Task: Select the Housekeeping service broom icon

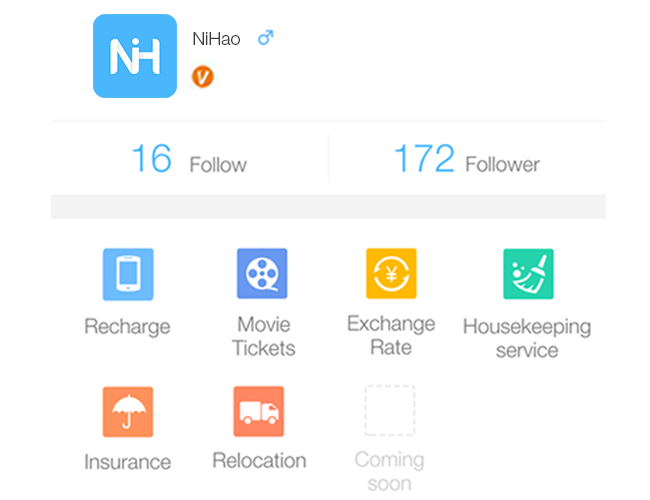Action: 528,274
